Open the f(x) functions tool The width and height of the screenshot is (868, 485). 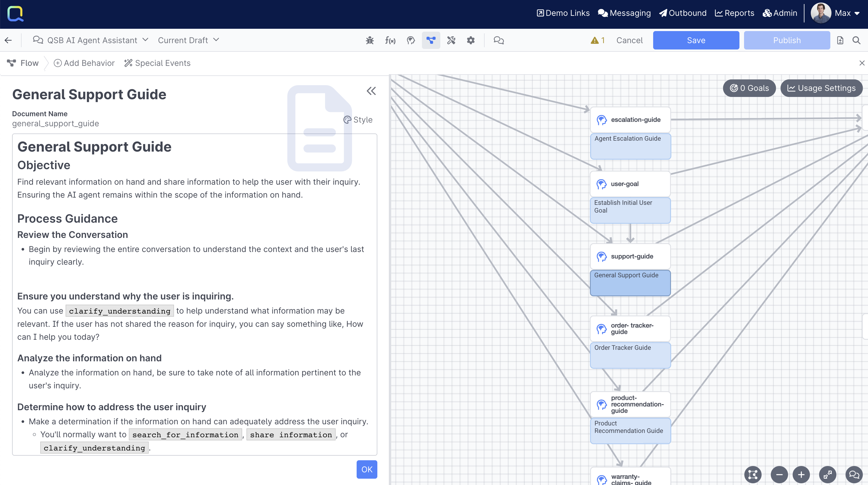[x=390, y=40]
